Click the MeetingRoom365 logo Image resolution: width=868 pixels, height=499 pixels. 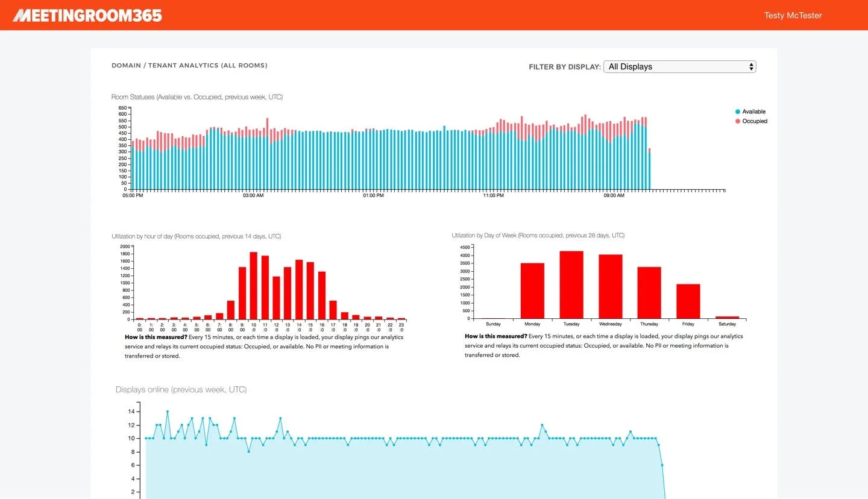(87, 15)
